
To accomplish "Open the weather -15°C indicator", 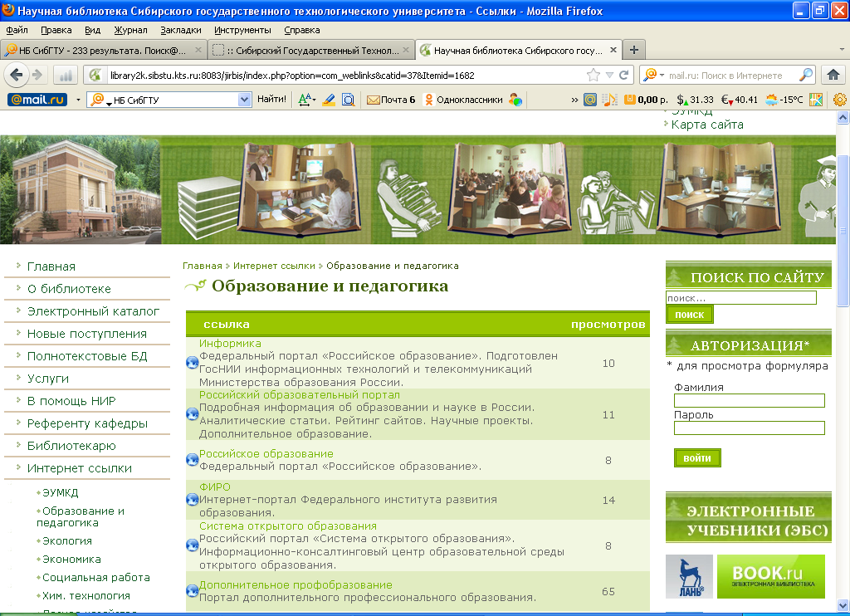I will (784, 100).
